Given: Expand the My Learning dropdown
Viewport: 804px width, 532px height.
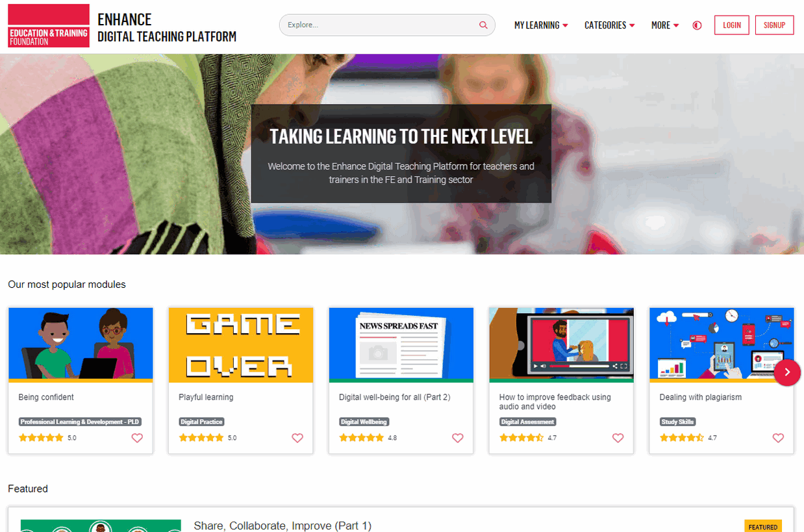Looking at the screenshot, I should click(541, 25).
